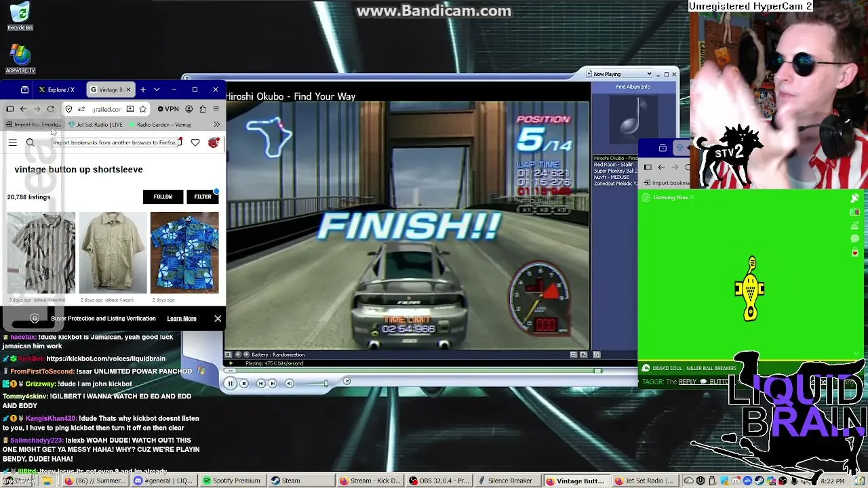Dismiss the Buyer Protection banner
The width and height of the screenshot is (868, 488).
pos(218,319)
